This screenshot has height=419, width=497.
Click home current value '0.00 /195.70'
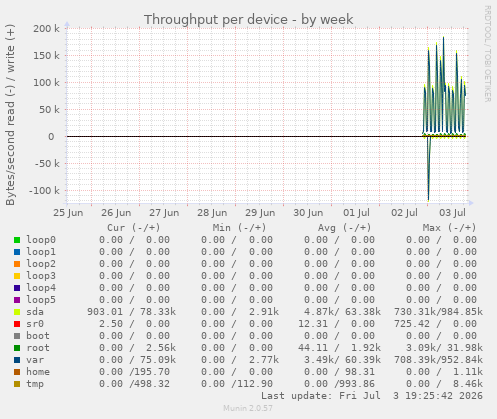(134, 372)
